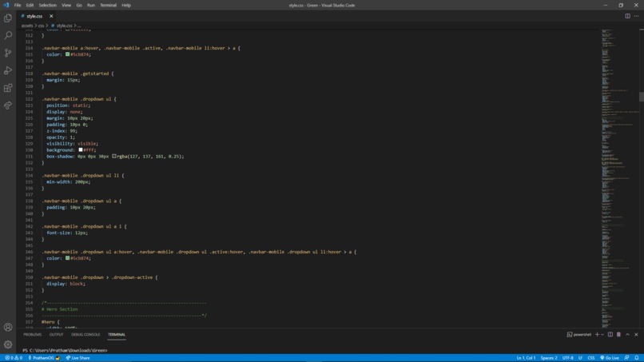Switch to the style.css editor tab

pyautogui.click(x=34, y=16)
